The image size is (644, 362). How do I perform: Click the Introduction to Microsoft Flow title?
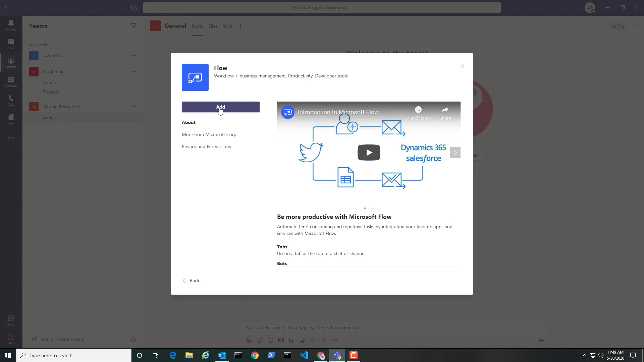[338, 112]
